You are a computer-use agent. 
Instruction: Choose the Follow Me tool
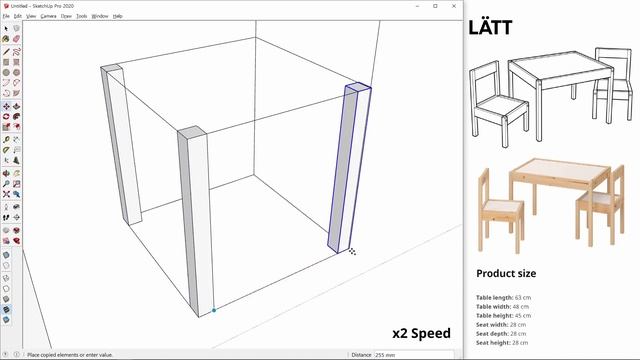[16, 116]
